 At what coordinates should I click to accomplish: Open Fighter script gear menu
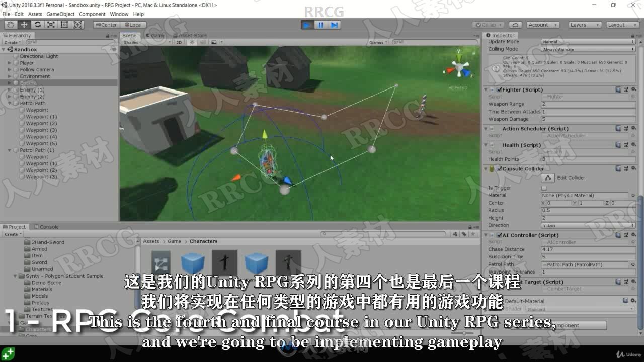pyautogui.click(x=633, y=89)
